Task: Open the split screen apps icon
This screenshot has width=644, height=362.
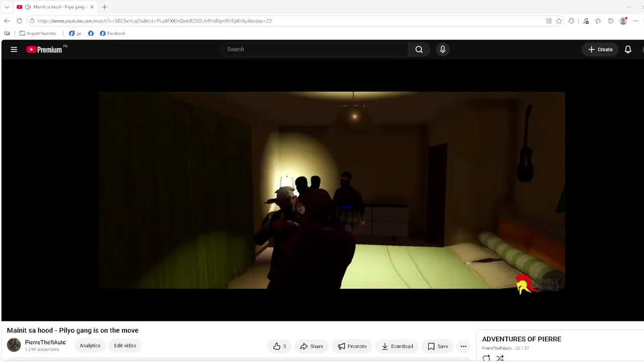Action: [x=549, y=21]
